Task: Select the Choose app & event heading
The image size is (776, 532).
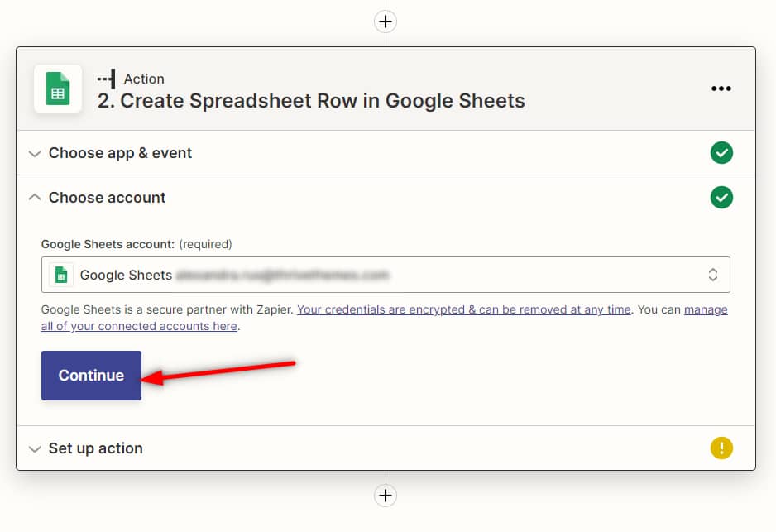Action: pos(120,153)
